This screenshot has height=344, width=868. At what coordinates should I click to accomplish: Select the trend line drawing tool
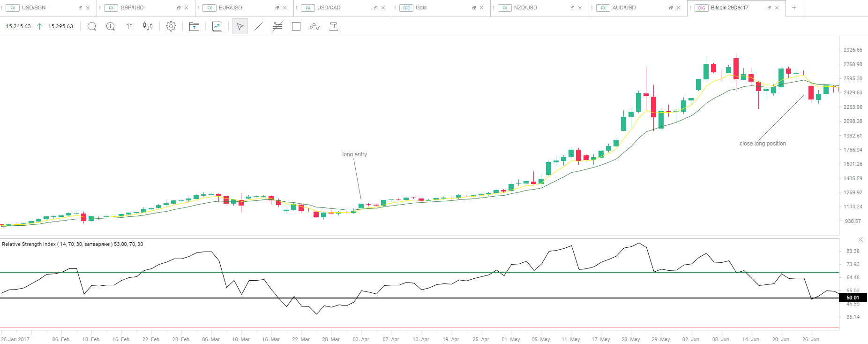(x=259, y=27)
